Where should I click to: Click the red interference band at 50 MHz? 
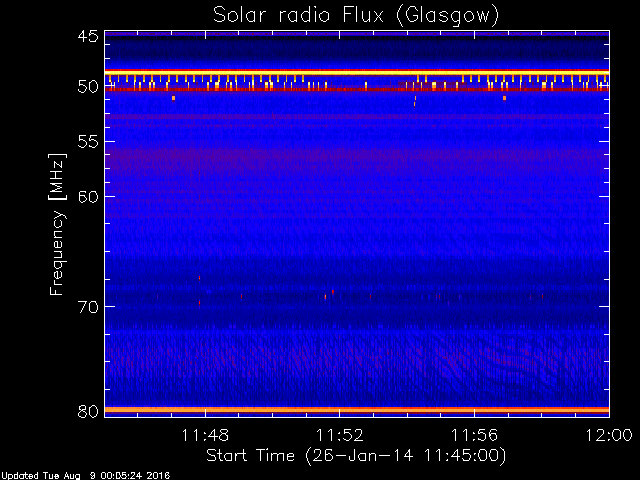click(x=357, y=89)
